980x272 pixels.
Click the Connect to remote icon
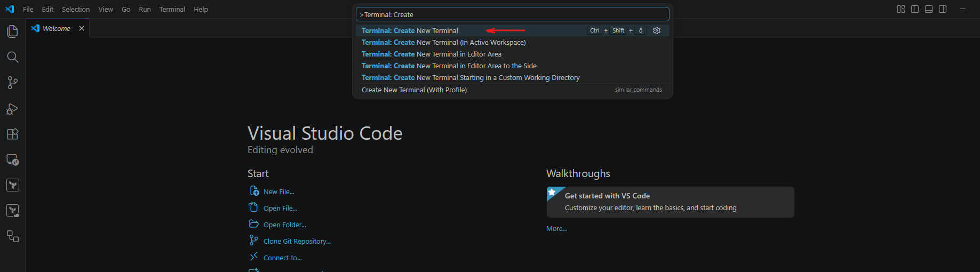click(x=254, y=257)
